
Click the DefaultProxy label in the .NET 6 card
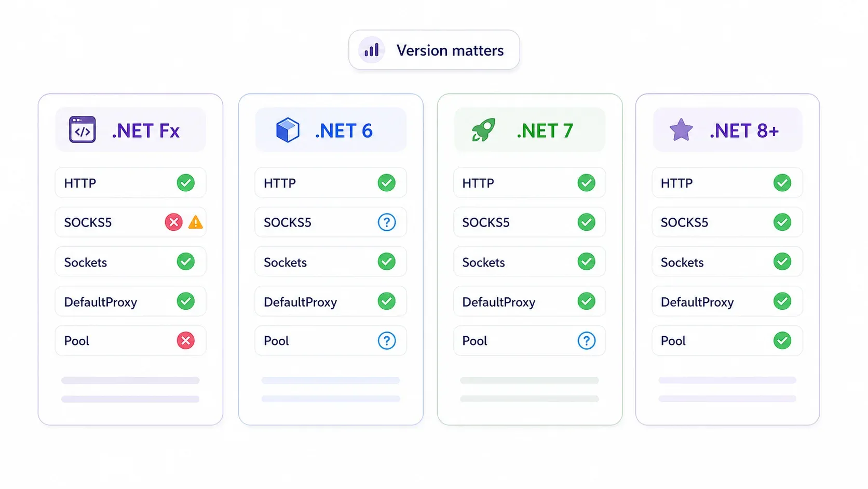301,302
